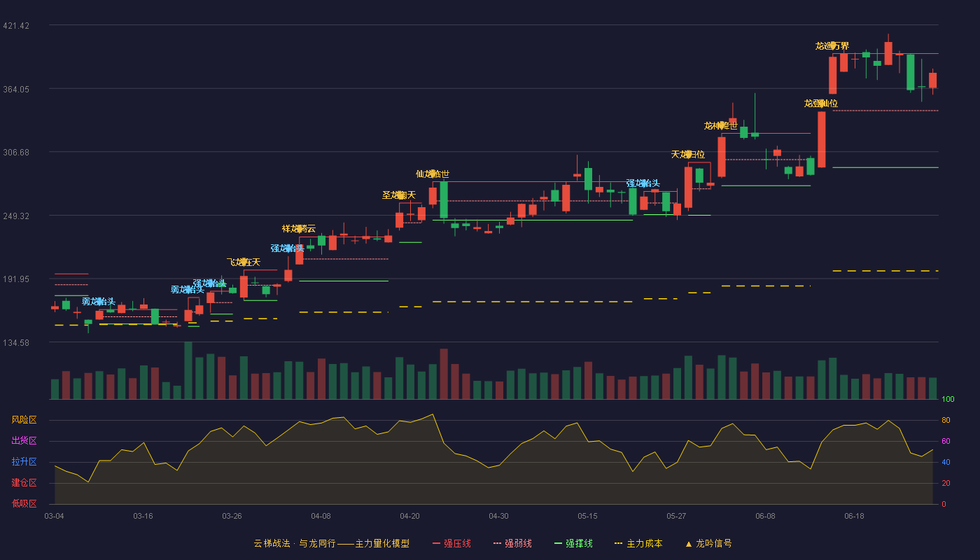The width and height of the screenshot is (980, 560).
Task: Click the 249.32 price axis label
Action: point(16,216)
